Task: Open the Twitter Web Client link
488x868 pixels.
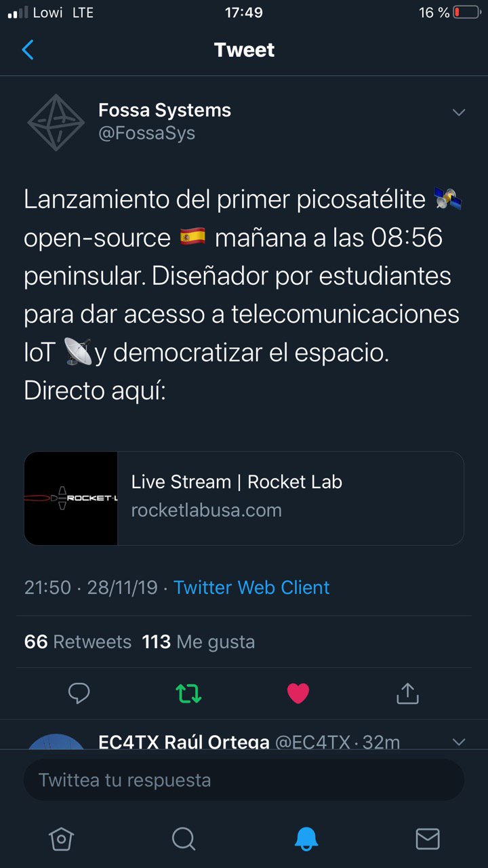Action: pos(251,587)
